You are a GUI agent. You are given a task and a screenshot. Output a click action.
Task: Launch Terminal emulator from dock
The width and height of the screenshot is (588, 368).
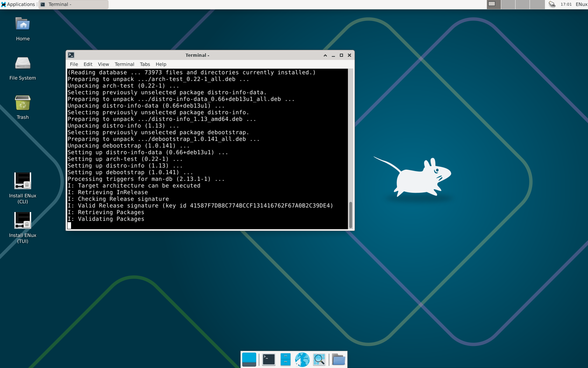(268, 360)
